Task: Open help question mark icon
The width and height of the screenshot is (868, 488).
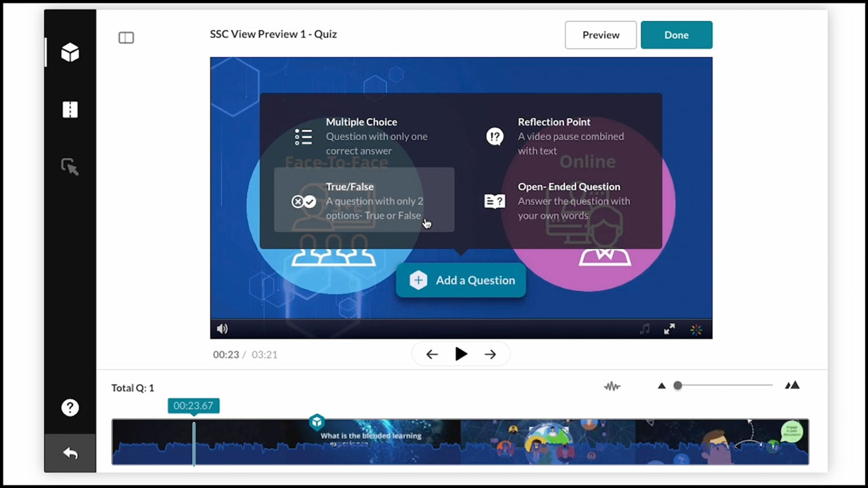Action: [70, 407]
